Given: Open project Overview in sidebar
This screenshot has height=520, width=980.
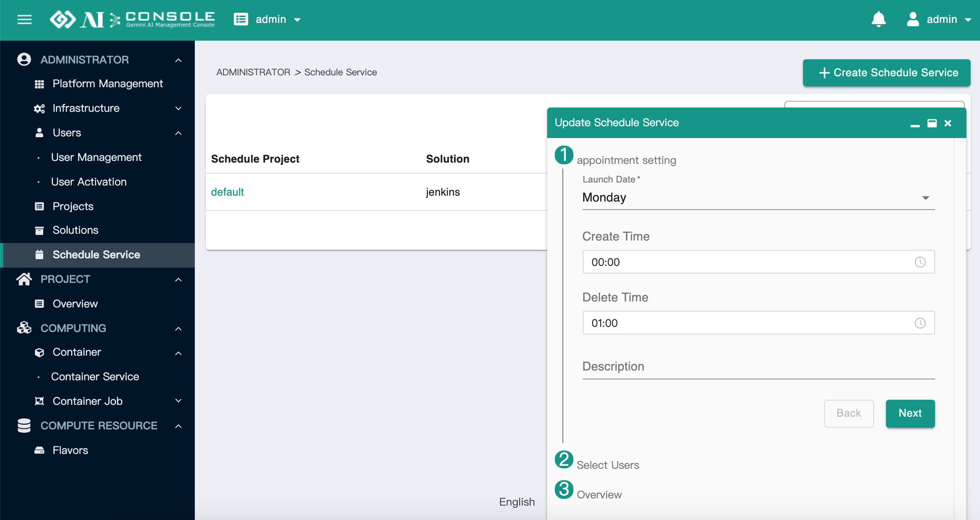Looking at the screenshot, I should point(75,304).
